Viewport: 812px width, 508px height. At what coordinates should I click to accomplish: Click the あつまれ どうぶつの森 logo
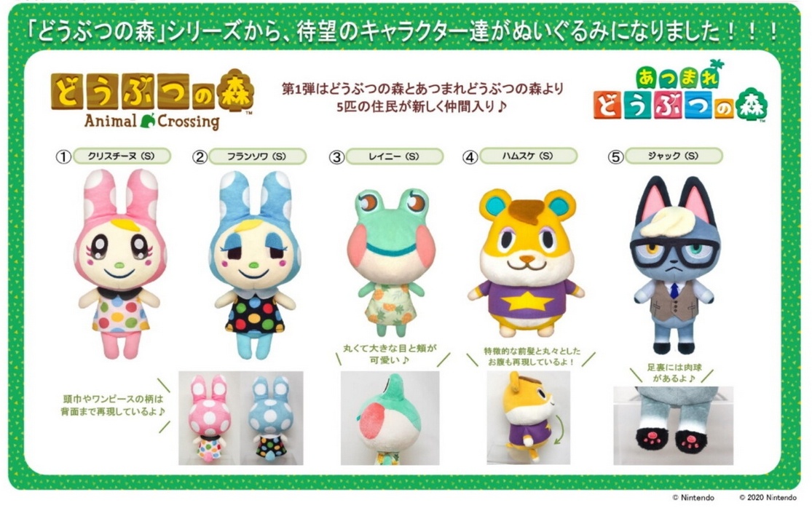point(680,92)
